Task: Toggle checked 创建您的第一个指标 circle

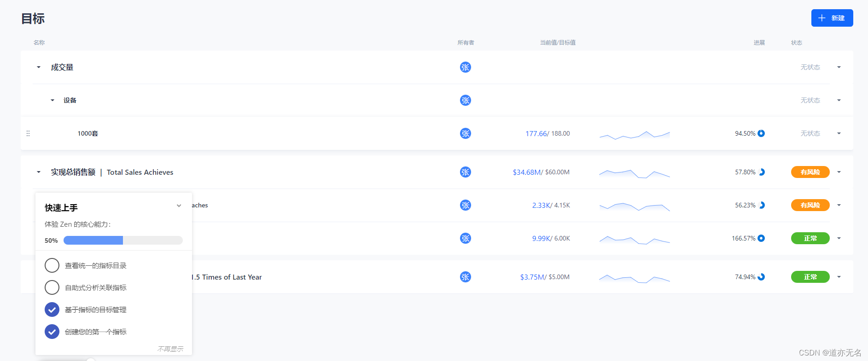Action: click(x=52, y=332)
